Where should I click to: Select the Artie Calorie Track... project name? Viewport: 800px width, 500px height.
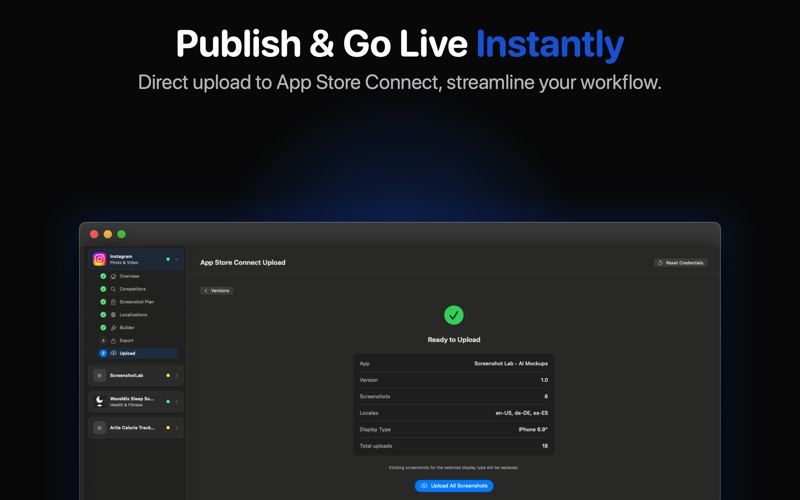pyautogui.click(x=132, y=428)
